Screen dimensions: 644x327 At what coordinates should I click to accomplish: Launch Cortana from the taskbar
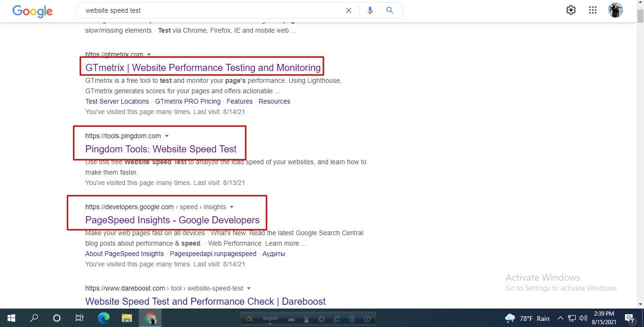[x=56, y=318]
